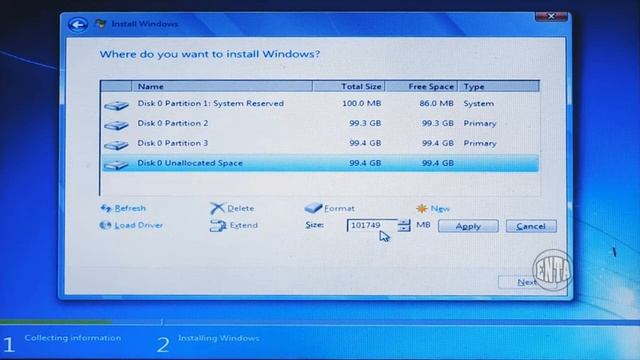Select the Disk 0 Partition 2 row

(x=320, y=123)
